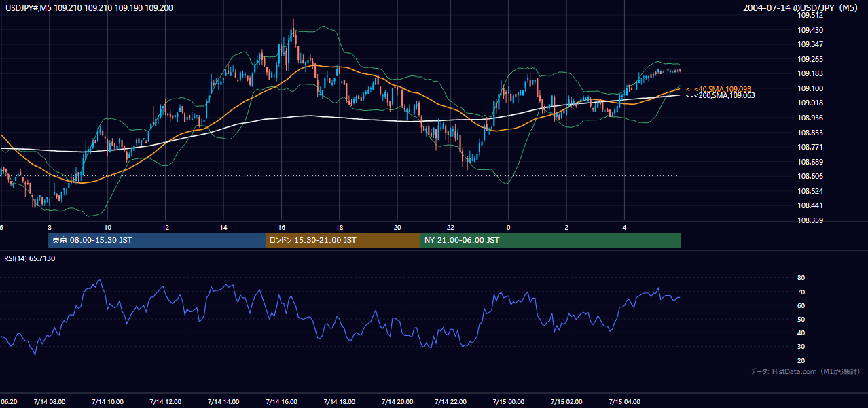This screenshot has width=868, height=408.
Task: Click price axis value 109.183
Action: point(810,73)
